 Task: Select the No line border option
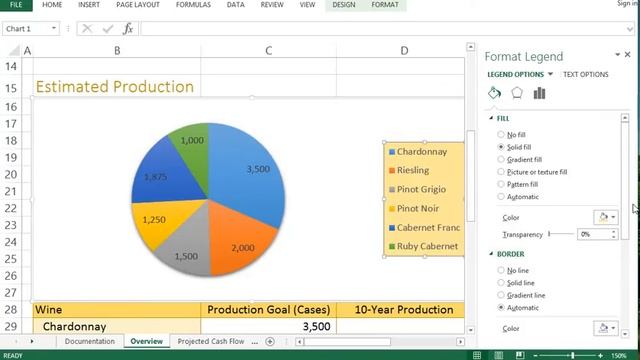[x=501, y=270]
